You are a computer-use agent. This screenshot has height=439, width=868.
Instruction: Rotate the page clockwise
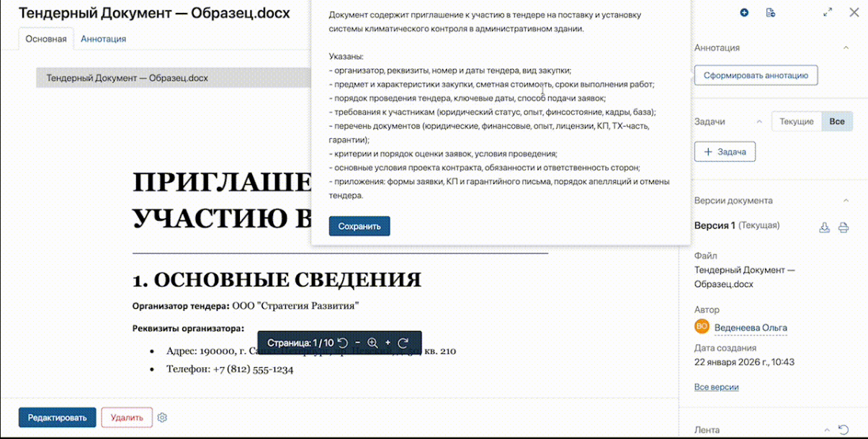coord(403,343)
